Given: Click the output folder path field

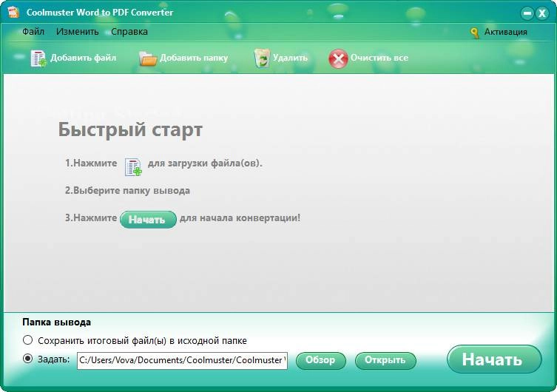Looking at the screenshot, I should [x=182, y=360].
